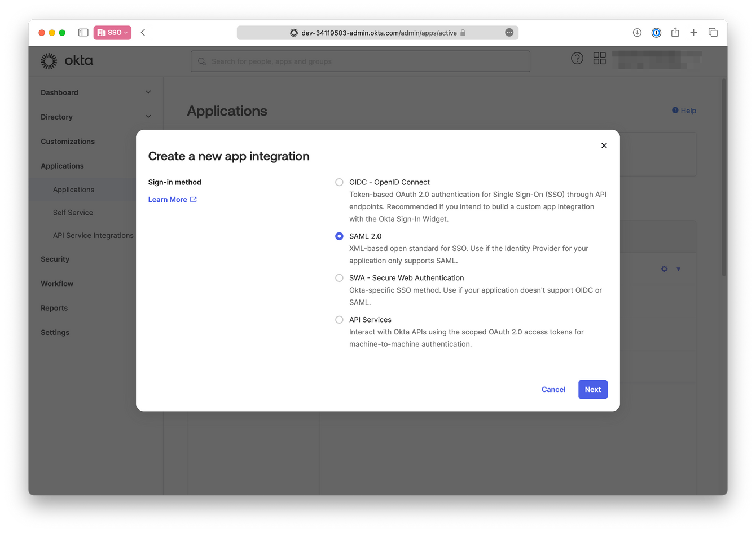Click the Sign-in method label
This screenshot has height=533, width=756.
[x=175, y=182]
